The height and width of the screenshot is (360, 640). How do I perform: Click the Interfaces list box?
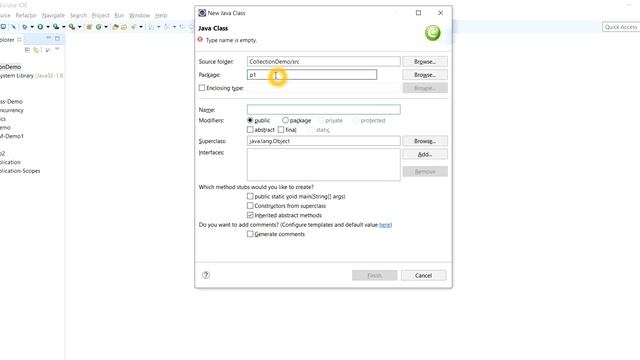point(324,164)
